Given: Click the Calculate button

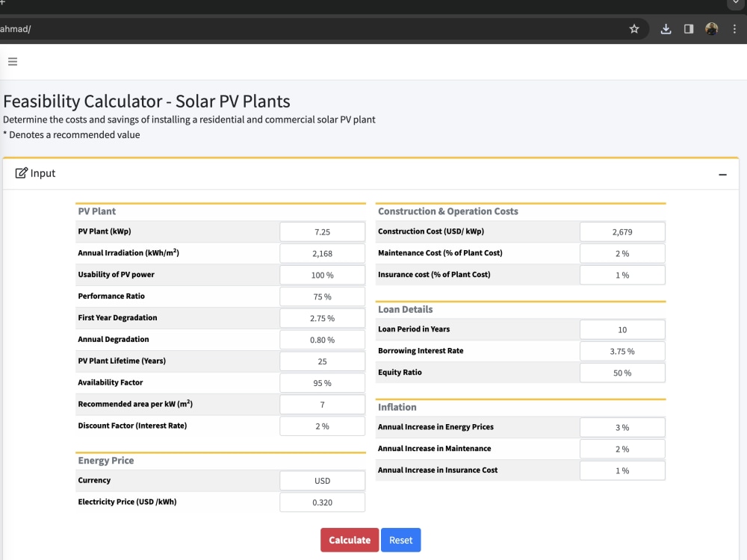Looking at the screenshot, I should [349, 540].
